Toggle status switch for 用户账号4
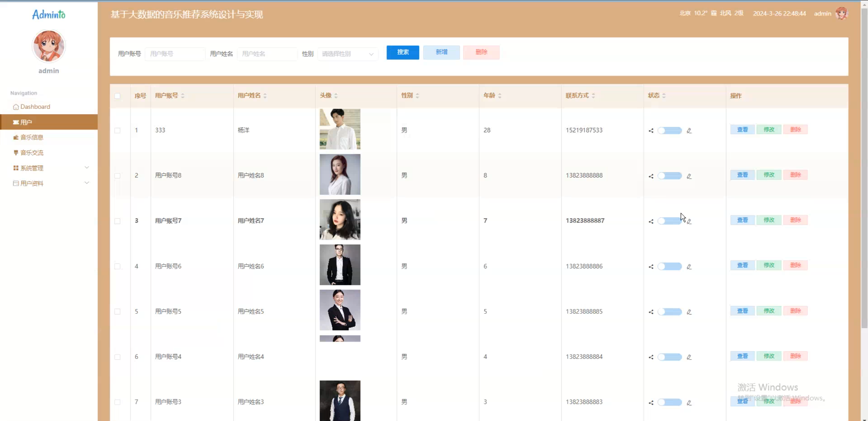Screen dimensions: 868x421 669,357
